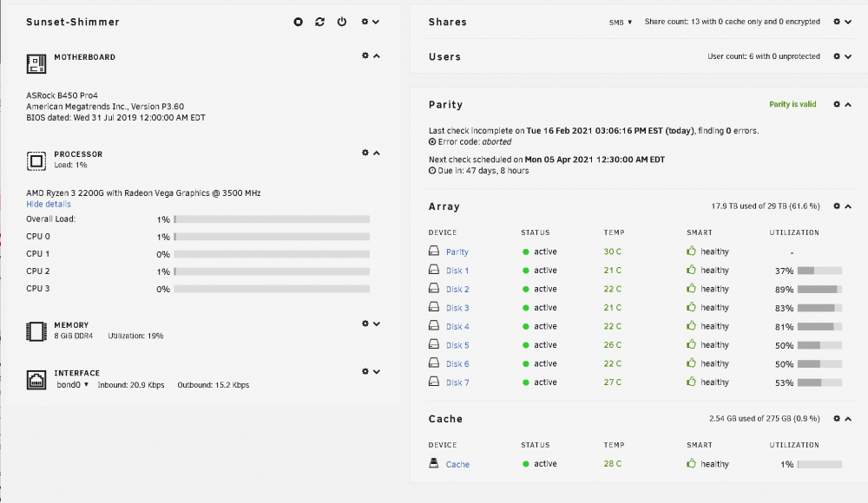Click the reboot icon next to Sunset-Shimmer
Screen dimensions: 868x503
pyautogui.click(x=320, y=22)
